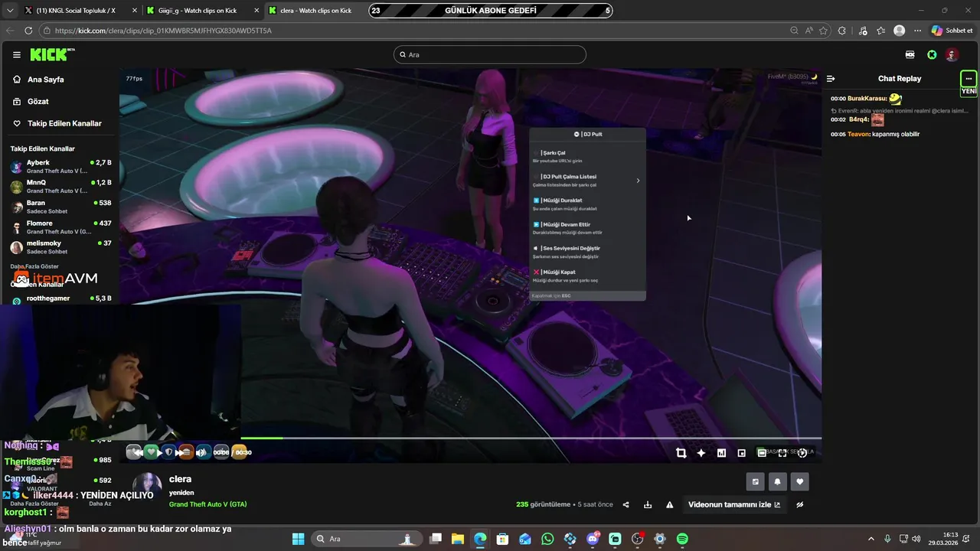Go to Ana Sayfa in sidebar
This screenshot has width=980, height=551.
[x=45, y=80]
